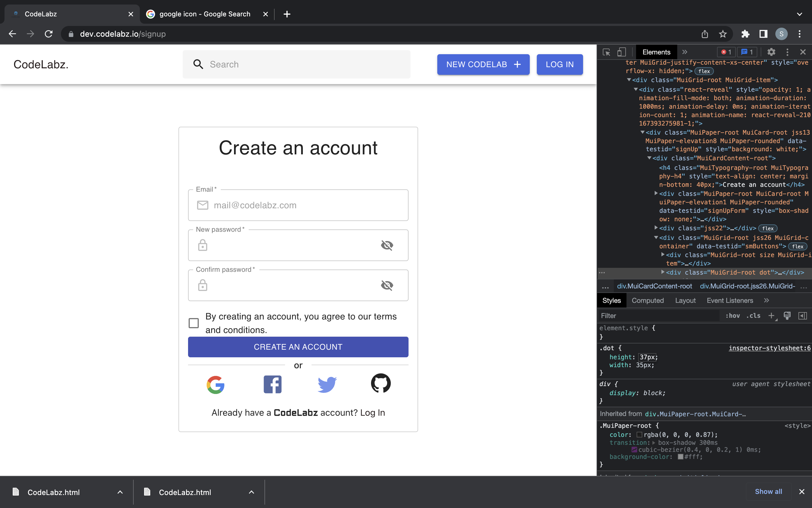Image resolution: width=812 pixels, height=508 pixels.
Task: Click the #fff background-color swatch
Action: tap(680, 457)
